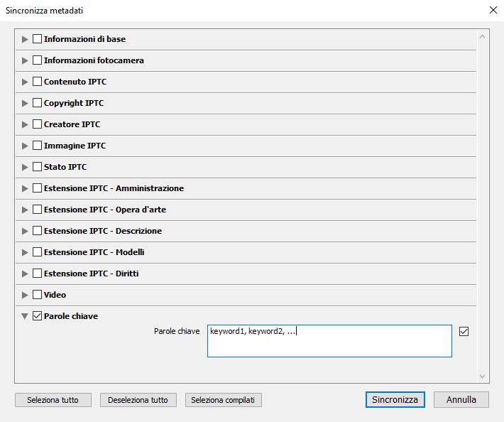This screenshot has height=422, width=504.
Task: Click the Seleziona tutto button
Action: click(x=53, y=400)
